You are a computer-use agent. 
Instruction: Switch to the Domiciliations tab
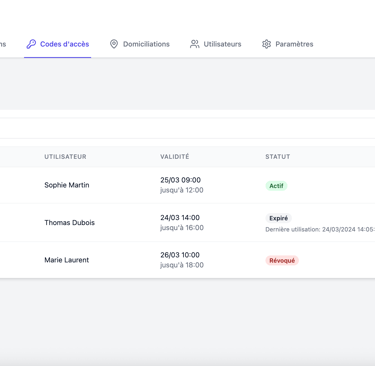pos(140,44)
